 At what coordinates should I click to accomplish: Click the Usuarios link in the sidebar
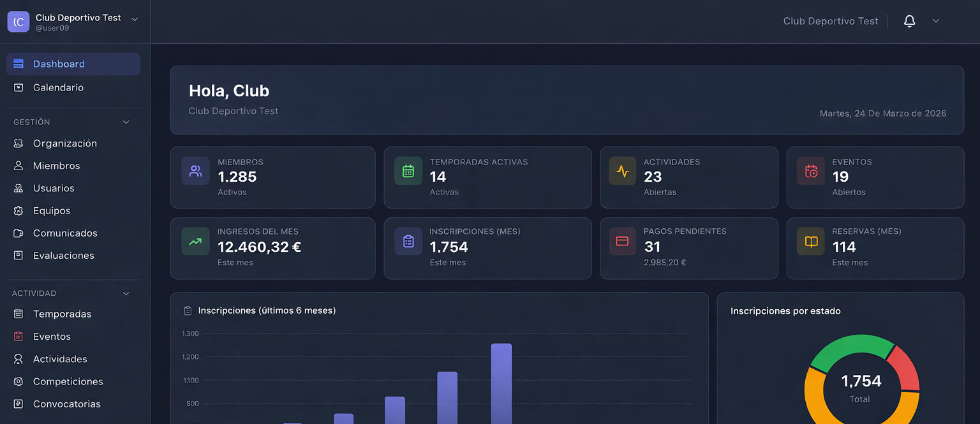click(54, 188)
